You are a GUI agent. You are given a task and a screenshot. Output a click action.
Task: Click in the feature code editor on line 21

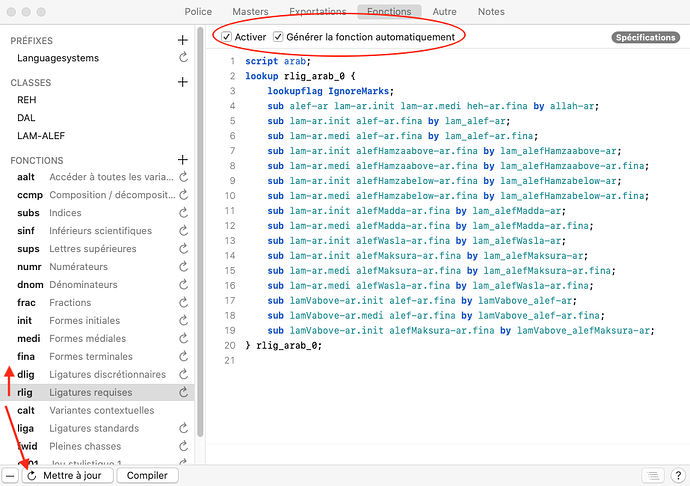pyautogui.click(x=400, y=360)
